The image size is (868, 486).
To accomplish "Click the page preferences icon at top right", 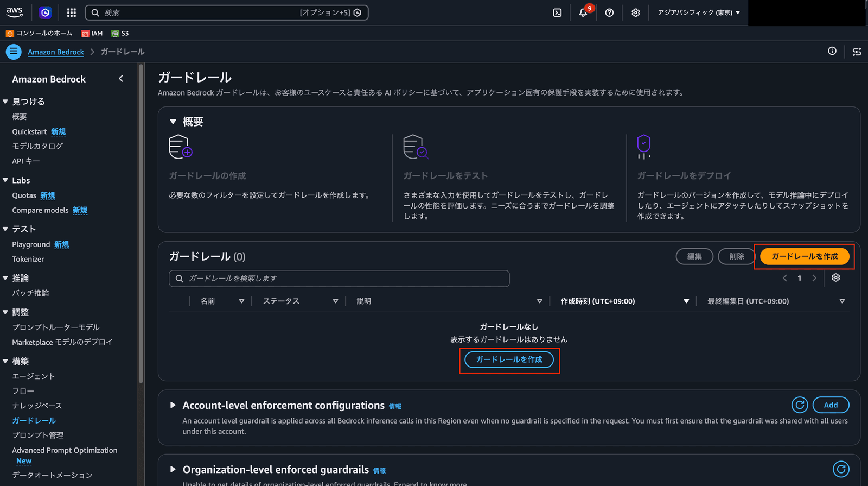I will tap(857, 52).
